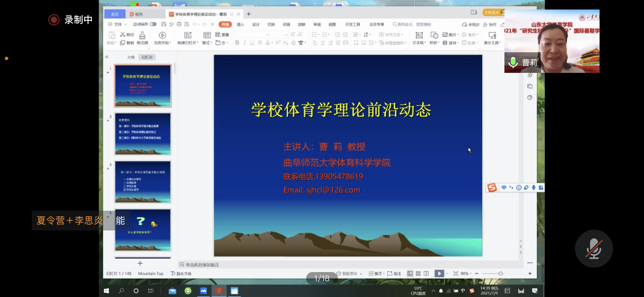Viewport: 644px width, 297px height.
Task: Click the 协作 collaborate button
Action: [x=490, y=25]
